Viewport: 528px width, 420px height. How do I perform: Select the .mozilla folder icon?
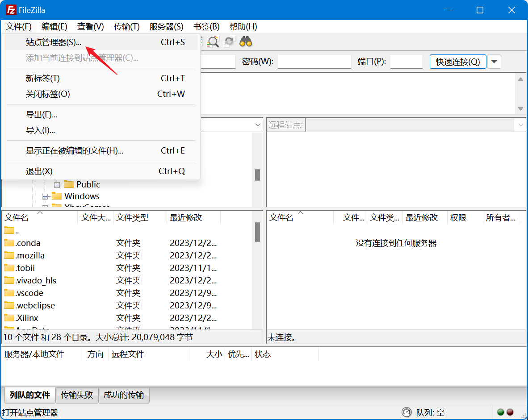point(9,255)
